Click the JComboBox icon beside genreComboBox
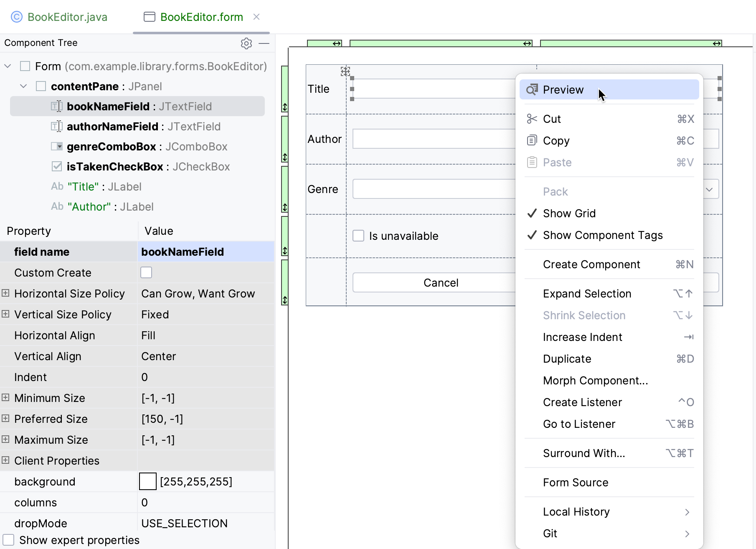The image size is (756, 549). click(57, 147)
